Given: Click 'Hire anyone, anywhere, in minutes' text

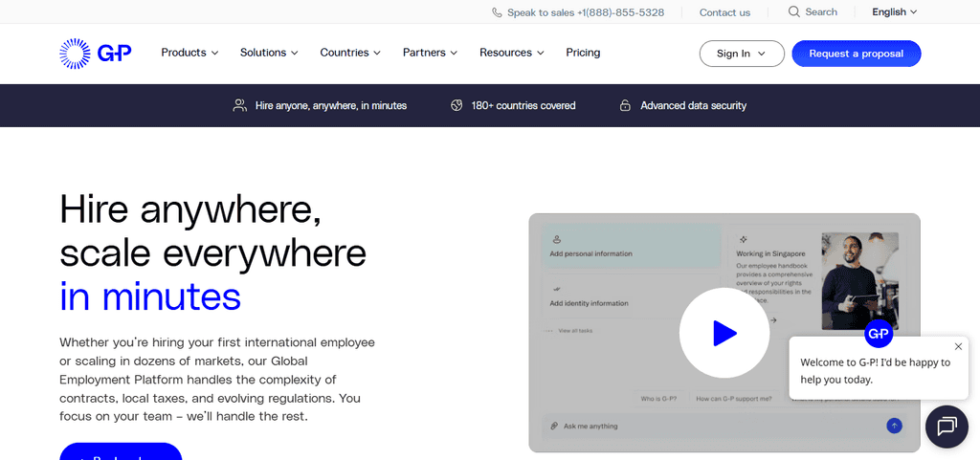Looking at the screenshot, I should (x=331, y=106).
